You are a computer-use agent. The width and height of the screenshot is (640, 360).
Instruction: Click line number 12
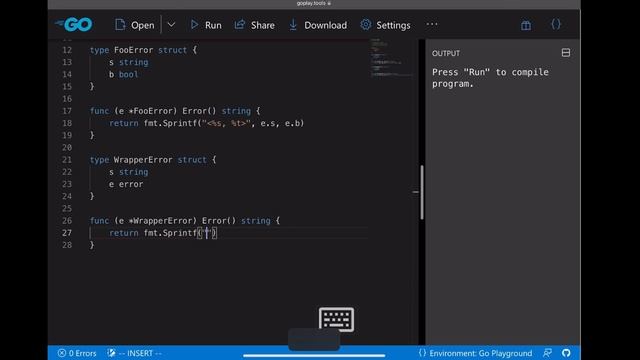(67, 50)
